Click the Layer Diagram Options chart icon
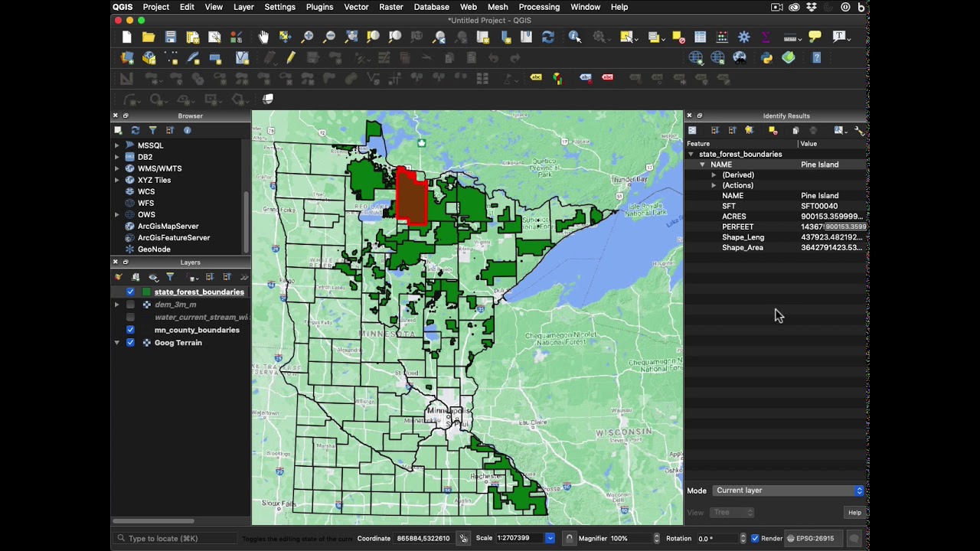 (x=557, y=78)
